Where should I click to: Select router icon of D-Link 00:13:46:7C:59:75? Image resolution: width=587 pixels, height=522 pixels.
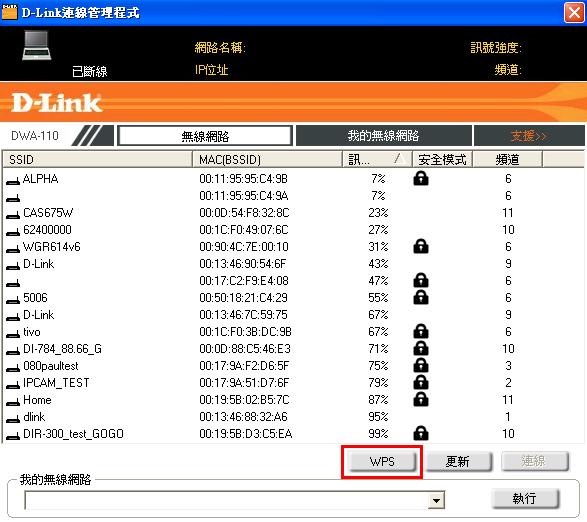point(13,317)
